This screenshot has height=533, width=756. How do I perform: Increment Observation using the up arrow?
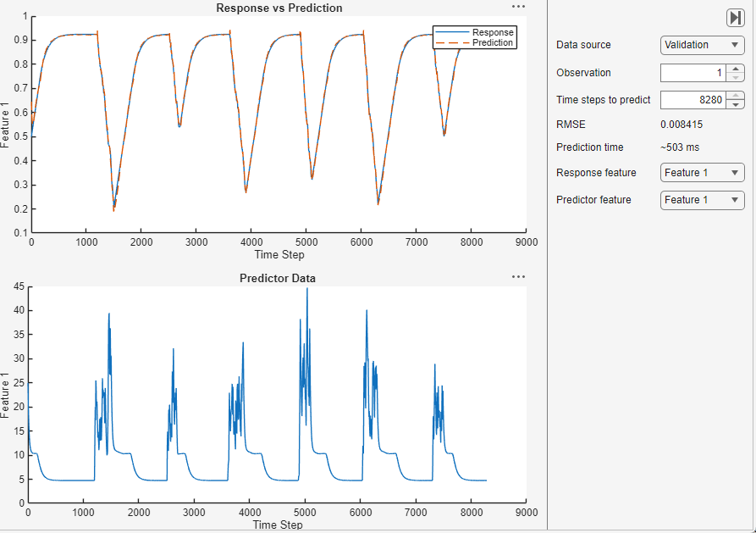735,69
